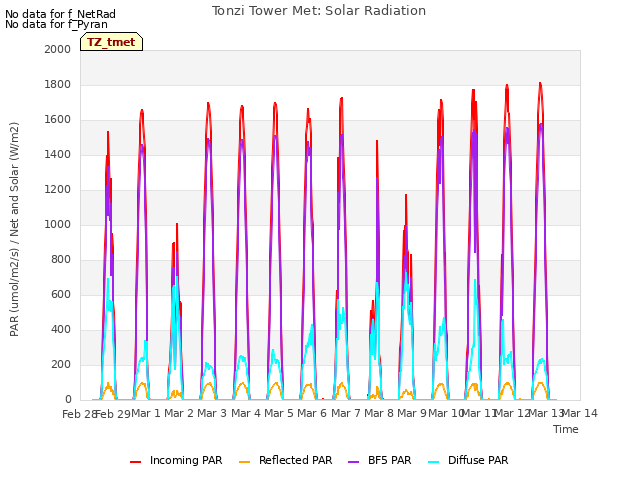Click the purple BF5 PAR legend swatch
640x480 pixels.
[353, 462]
